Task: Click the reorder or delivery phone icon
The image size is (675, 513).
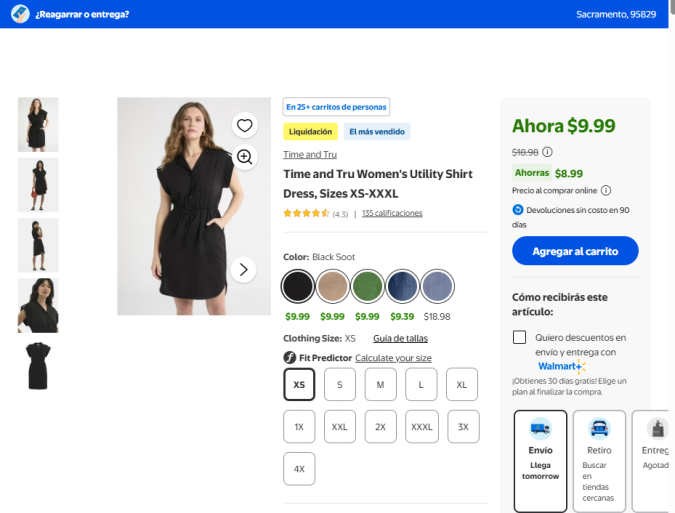Action: 20,14
